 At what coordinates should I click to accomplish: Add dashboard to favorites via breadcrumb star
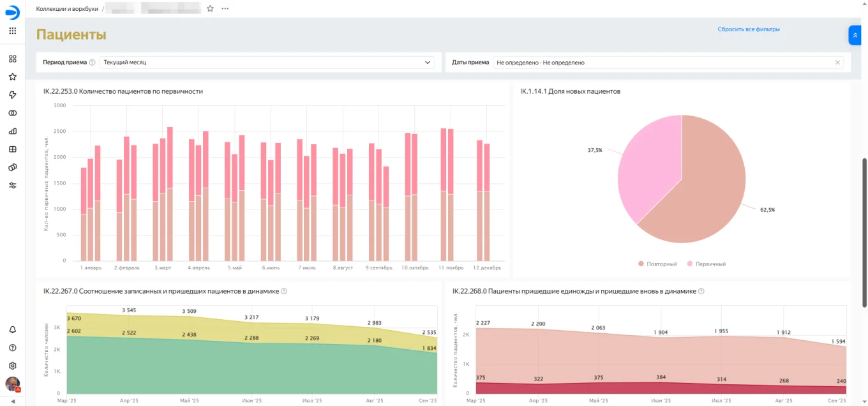coord(210,9)
